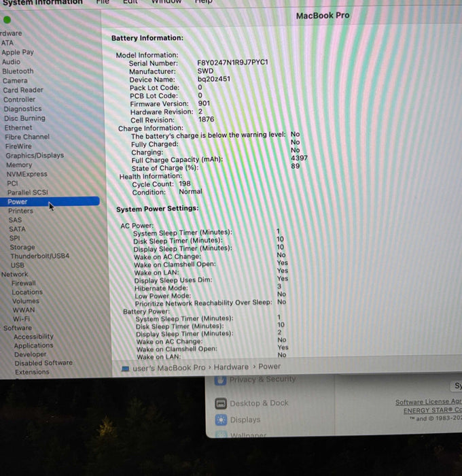
Task: Select Locations under Network
Action: [27, 292]
